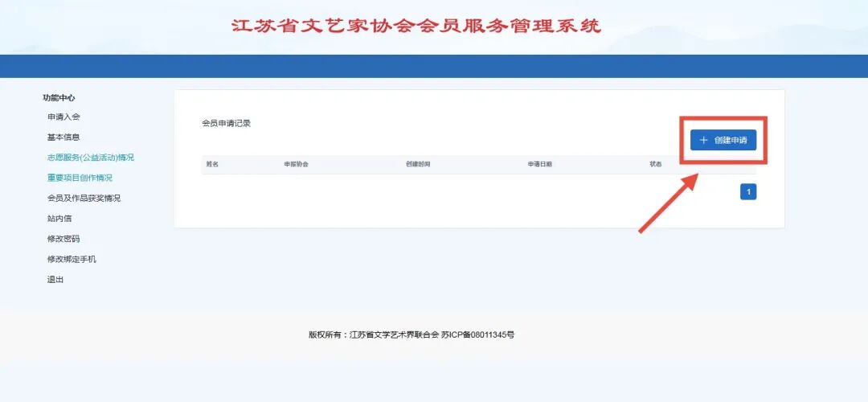The image size is (868, 402).
Task: Click 退出 to log out
Action: pos(55,280)
